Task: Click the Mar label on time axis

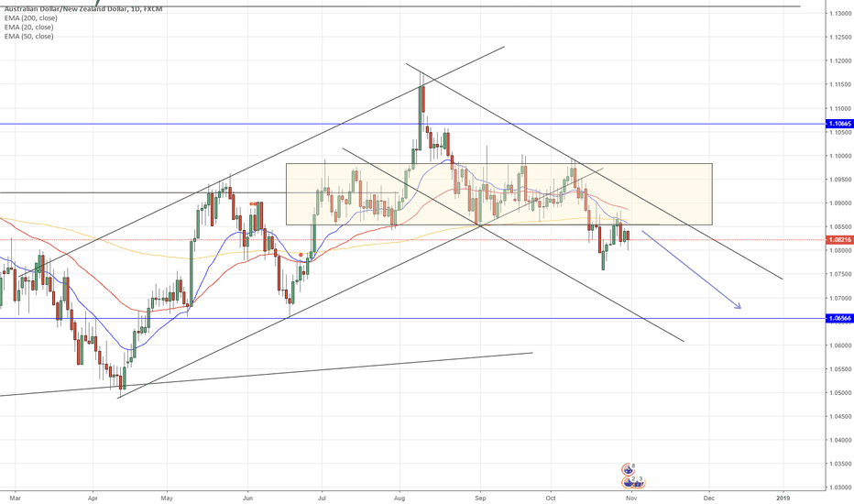Action: coord(16,498)
